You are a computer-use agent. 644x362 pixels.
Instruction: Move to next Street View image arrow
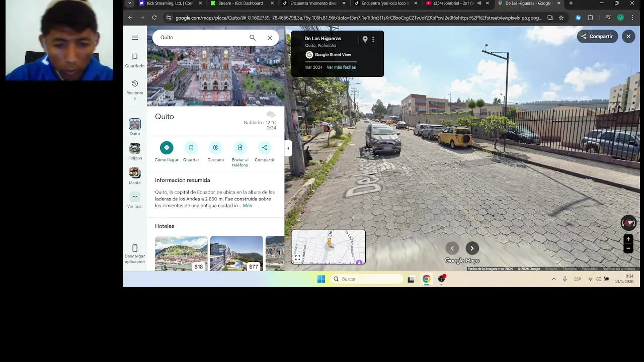pyautogui.click(x=472, y=248)
